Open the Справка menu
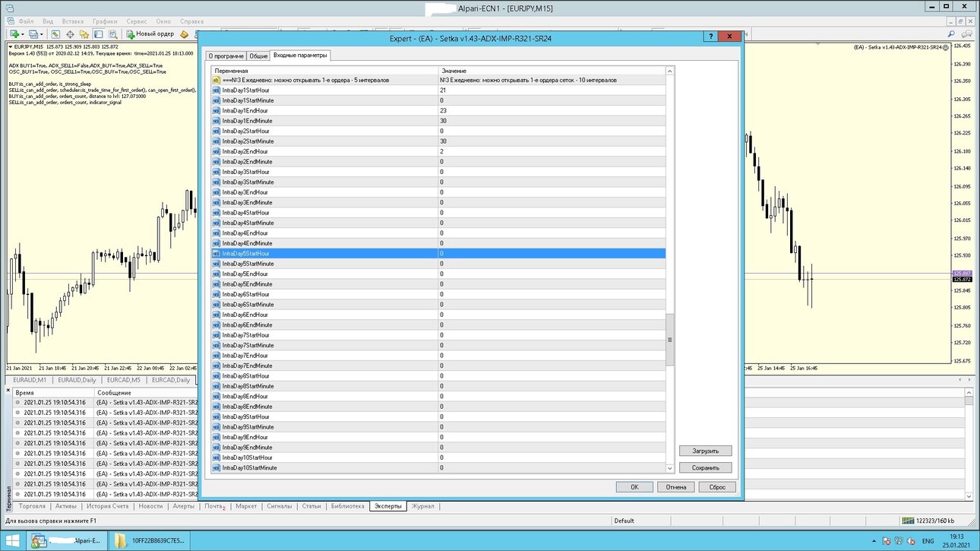980x551 pixels. pos(192,22)
